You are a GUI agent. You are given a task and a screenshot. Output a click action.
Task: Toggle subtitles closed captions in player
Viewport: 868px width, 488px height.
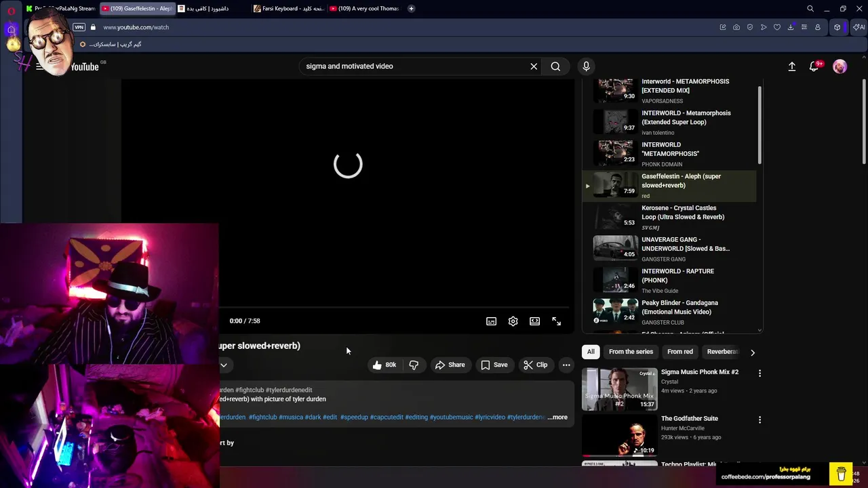coord(492,321)
